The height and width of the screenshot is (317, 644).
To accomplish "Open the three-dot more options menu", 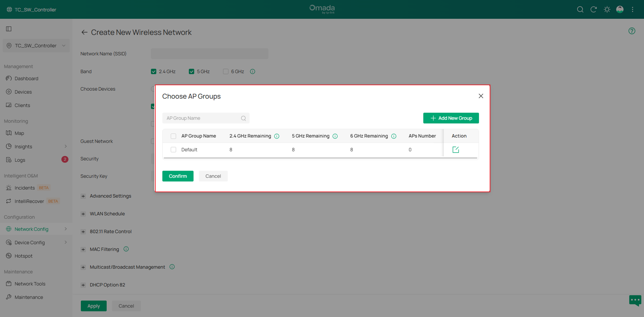I will (x=633, y=9).
